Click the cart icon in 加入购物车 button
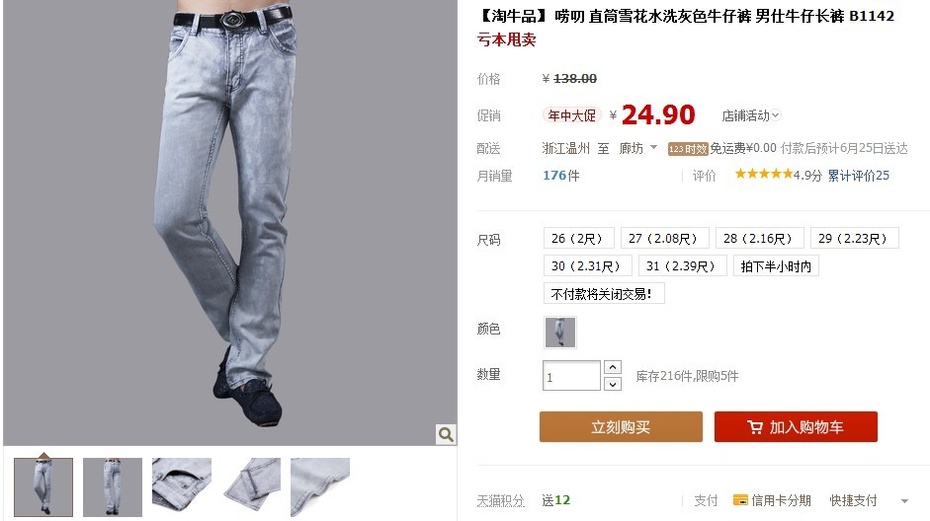Screen dimensions: 930x521 point(755,427)
